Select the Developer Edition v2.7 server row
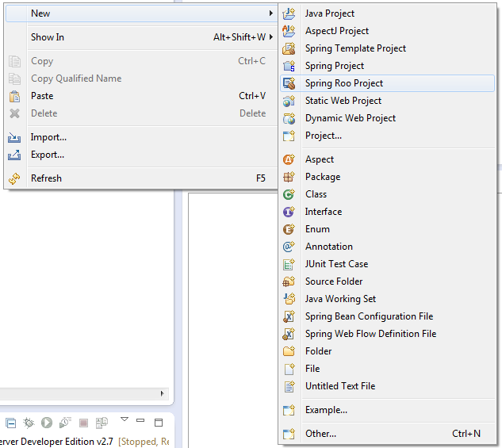Image resolution: width=502 pixels, height=448 pixels. pyautogui.click(x=85, y=442)
